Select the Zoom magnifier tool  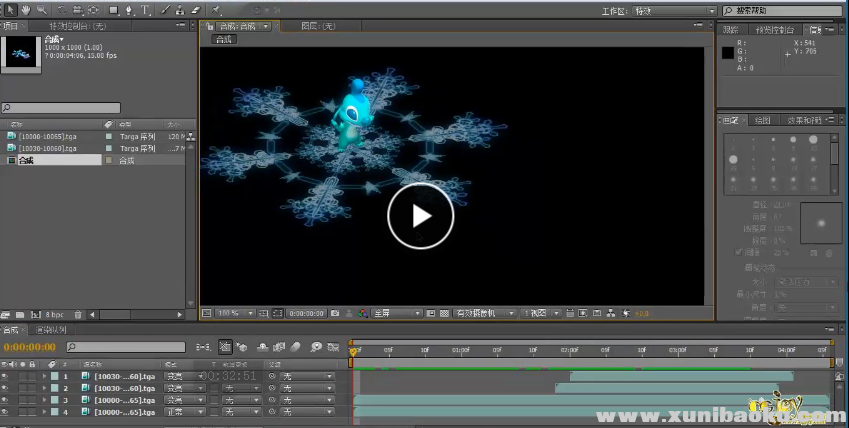click(x=42, y=10)
